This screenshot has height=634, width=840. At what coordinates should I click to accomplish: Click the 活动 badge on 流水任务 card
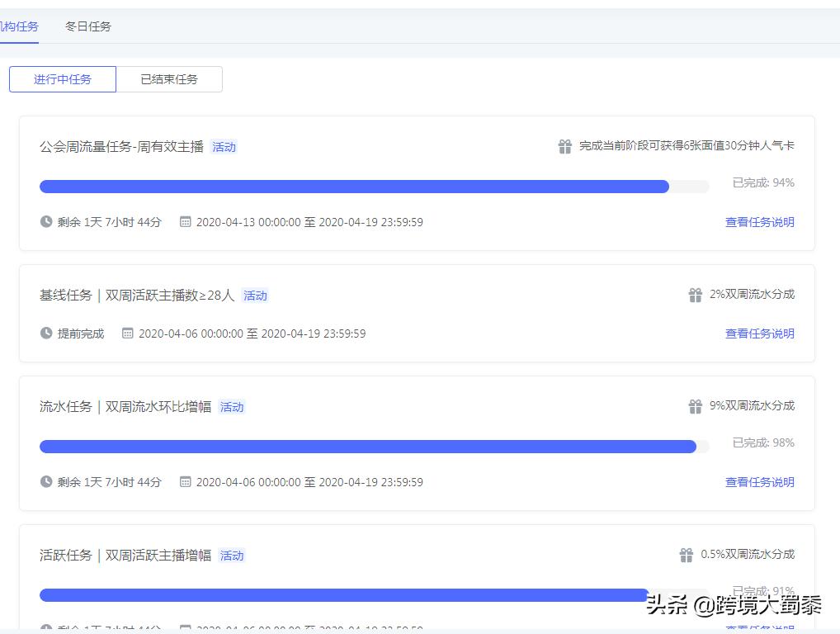(x=232, y=407)
